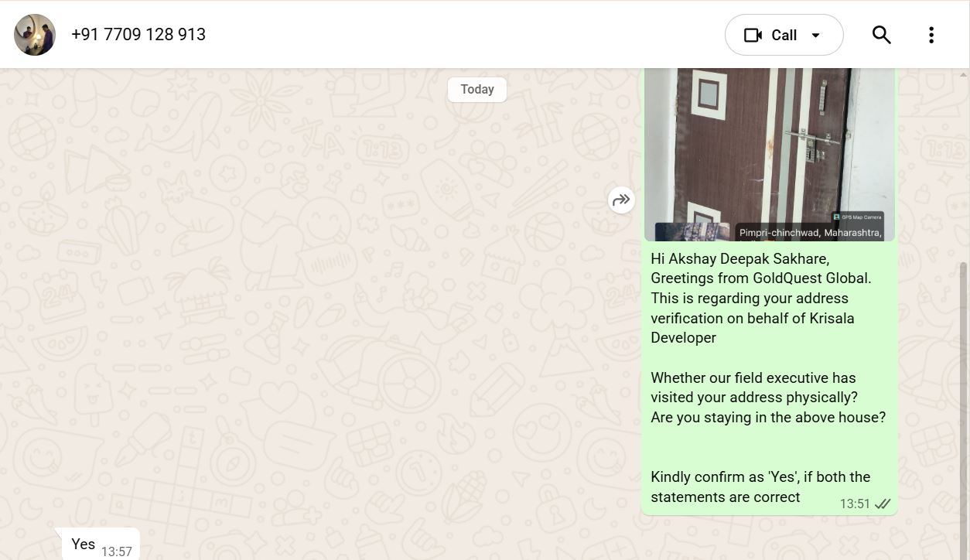Click the Today date chip

pyautogui.click(x=476, y=90)
